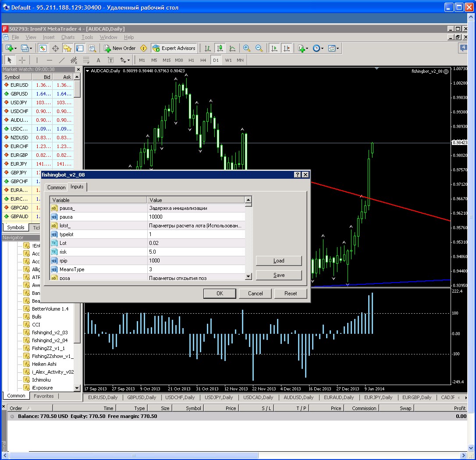Click OK in fishingbot dialog

pyautogui.click(x=220, y=294)
